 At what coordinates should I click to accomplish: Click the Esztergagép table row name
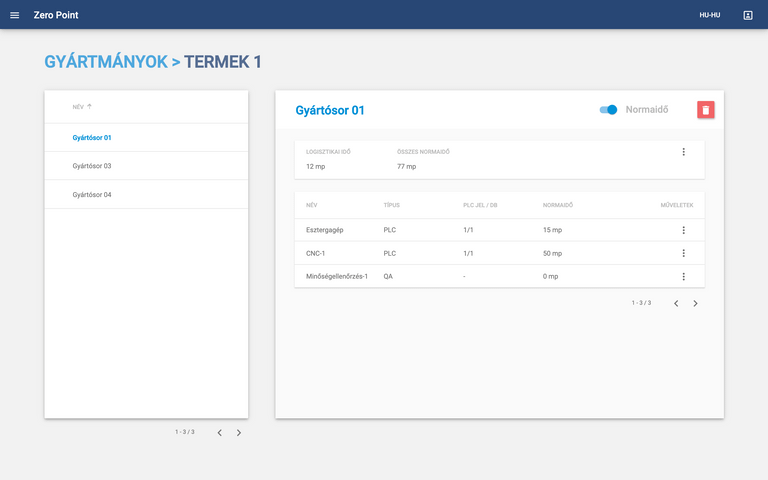click(x=325, y=230)
